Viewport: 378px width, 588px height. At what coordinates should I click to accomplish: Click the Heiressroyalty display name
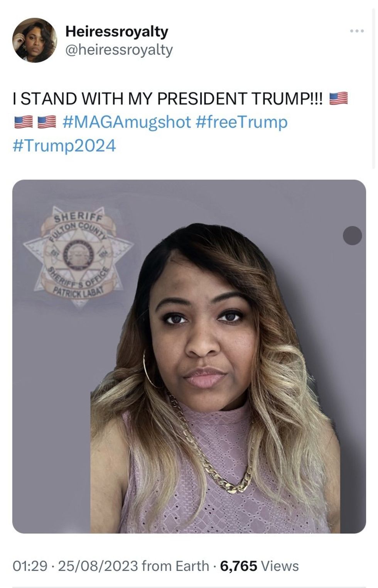(117, 31)
